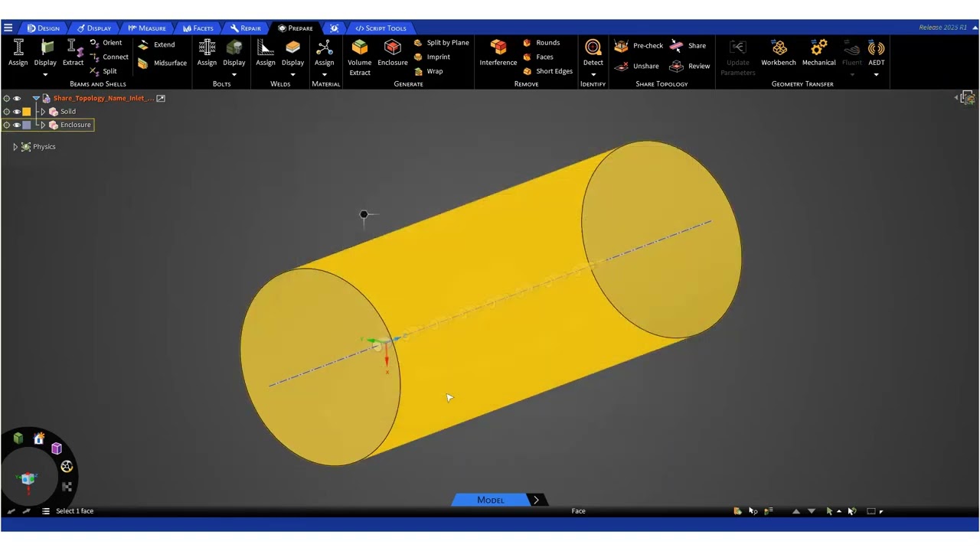Click the Extract beam icon

73,53
